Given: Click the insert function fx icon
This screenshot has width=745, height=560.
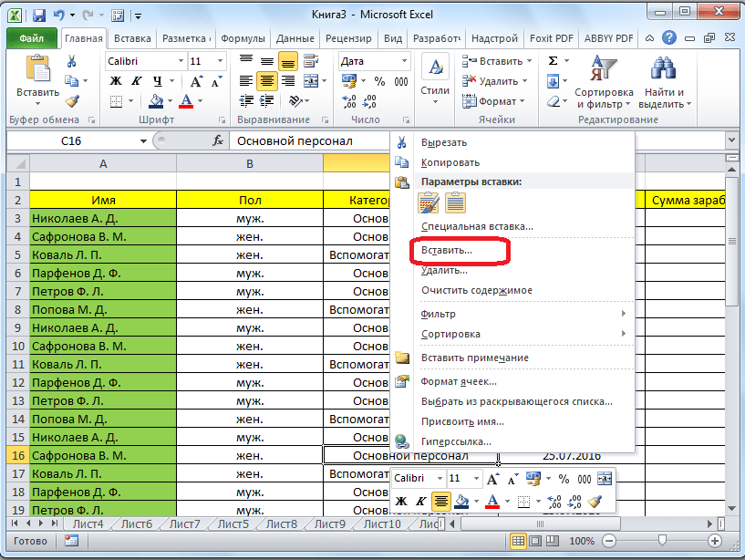Looking at the screenshot, I should pos(218,141).
